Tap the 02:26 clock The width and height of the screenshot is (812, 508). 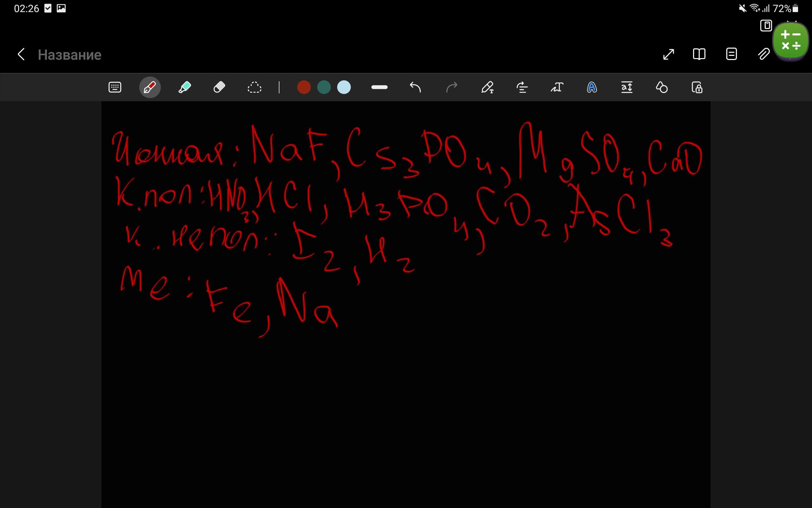coord(27,8)
